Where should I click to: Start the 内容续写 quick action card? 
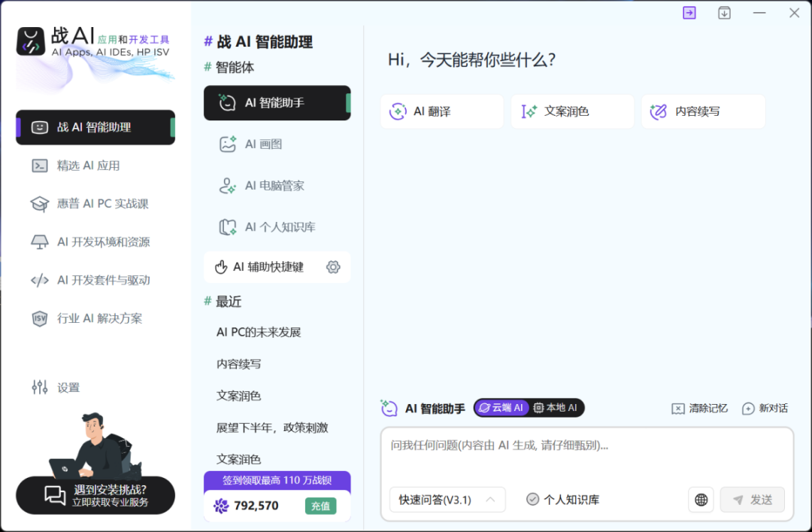tap(703, 111)
